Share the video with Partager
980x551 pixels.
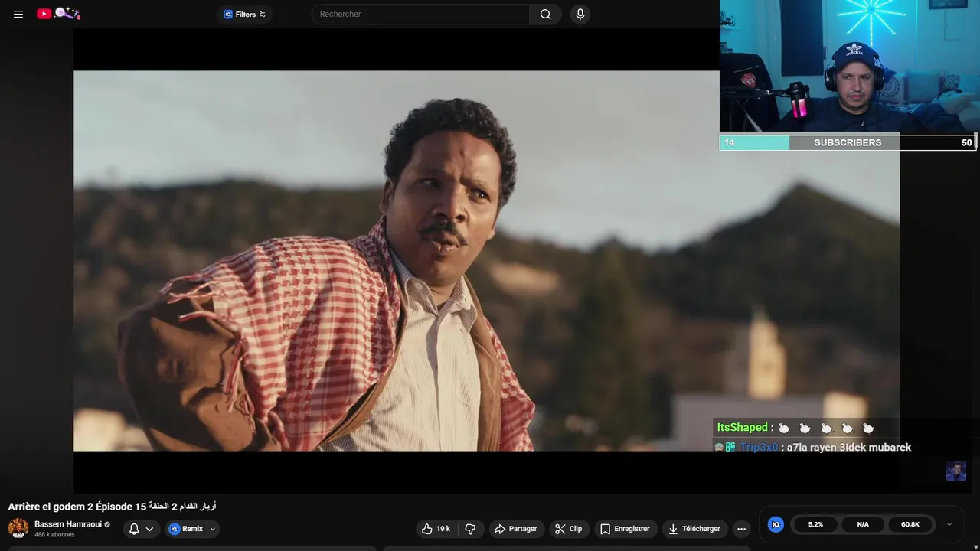click(516, 529)
